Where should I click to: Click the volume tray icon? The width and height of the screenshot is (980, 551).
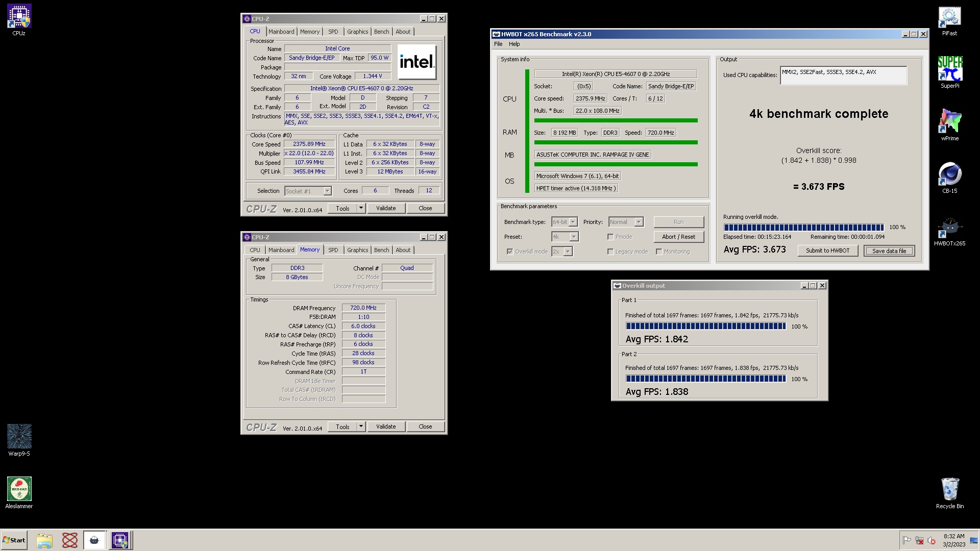point(932,540)
